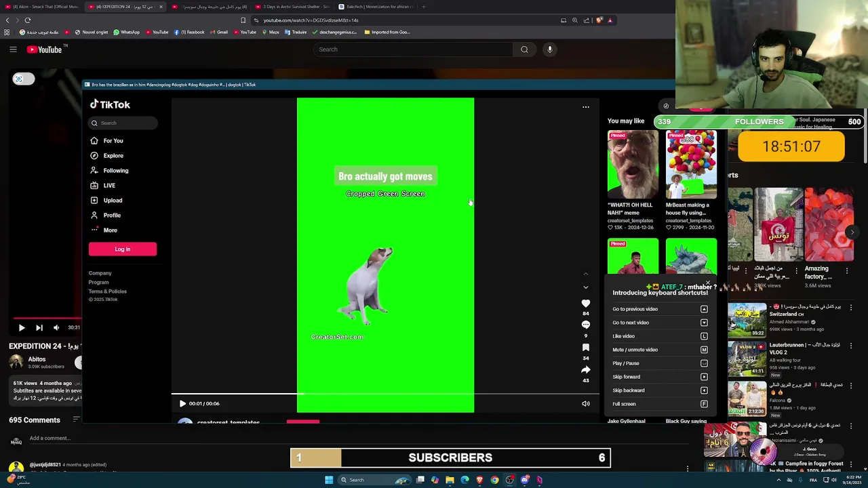Like the TikTok video with heart icon
This screenshot has height=488, width=868.
(586, 304)
